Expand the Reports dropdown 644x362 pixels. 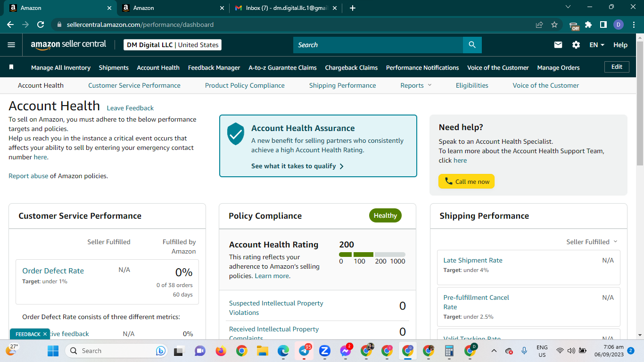click(x=416, y=85)
